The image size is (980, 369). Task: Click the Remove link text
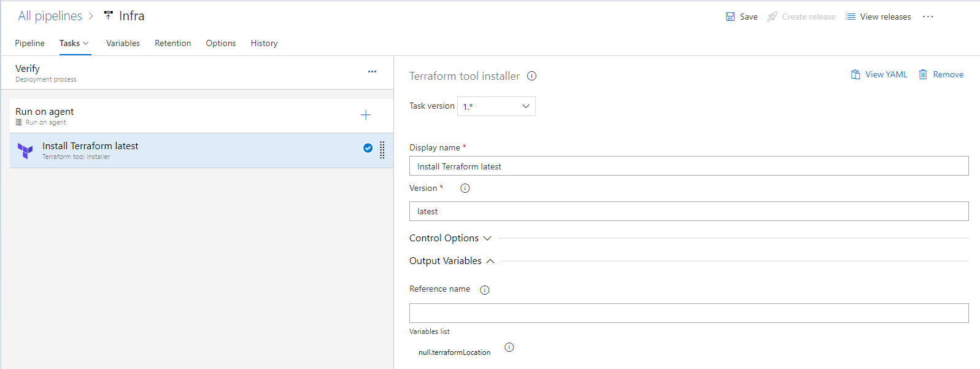(948, 74)
